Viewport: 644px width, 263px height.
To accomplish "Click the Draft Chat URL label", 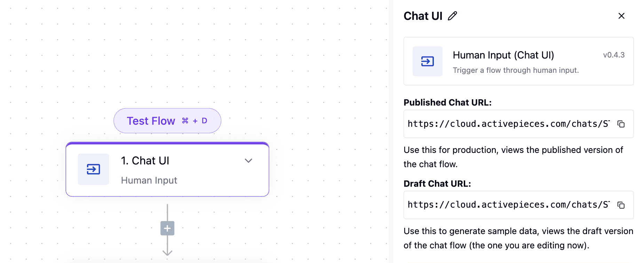I will click(437, 184).
